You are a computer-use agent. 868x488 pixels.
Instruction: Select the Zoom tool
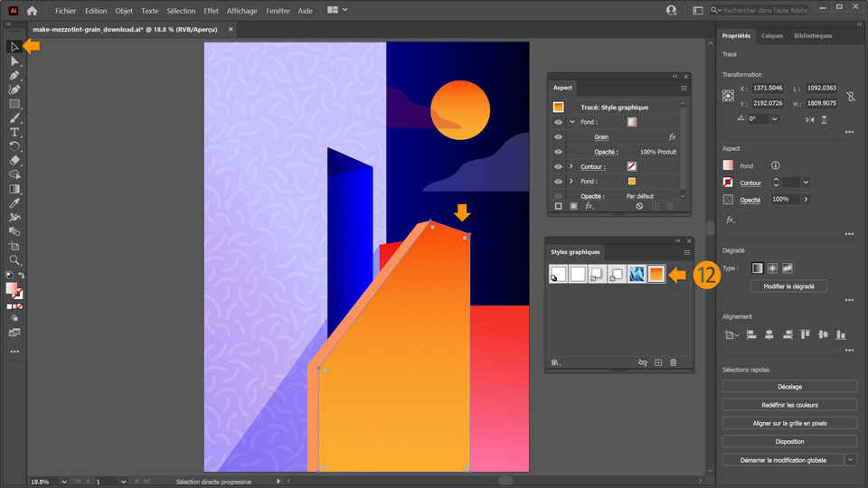pyautogui.click(x=14, y=260)
